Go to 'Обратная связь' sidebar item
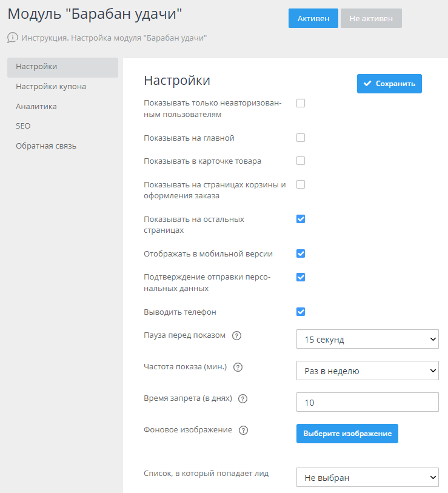448x493 pixels. [x=46, y=146]
